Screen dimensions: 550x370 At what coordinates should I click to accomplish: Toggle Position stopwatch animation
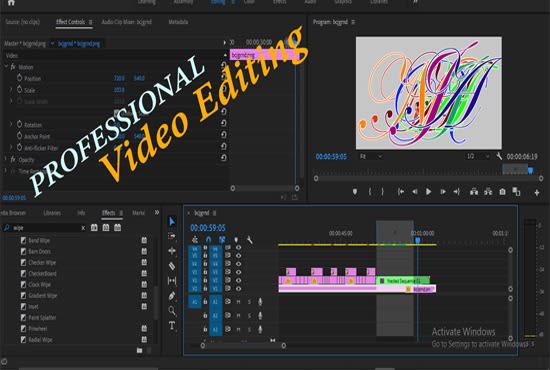[x=19, y=78]
